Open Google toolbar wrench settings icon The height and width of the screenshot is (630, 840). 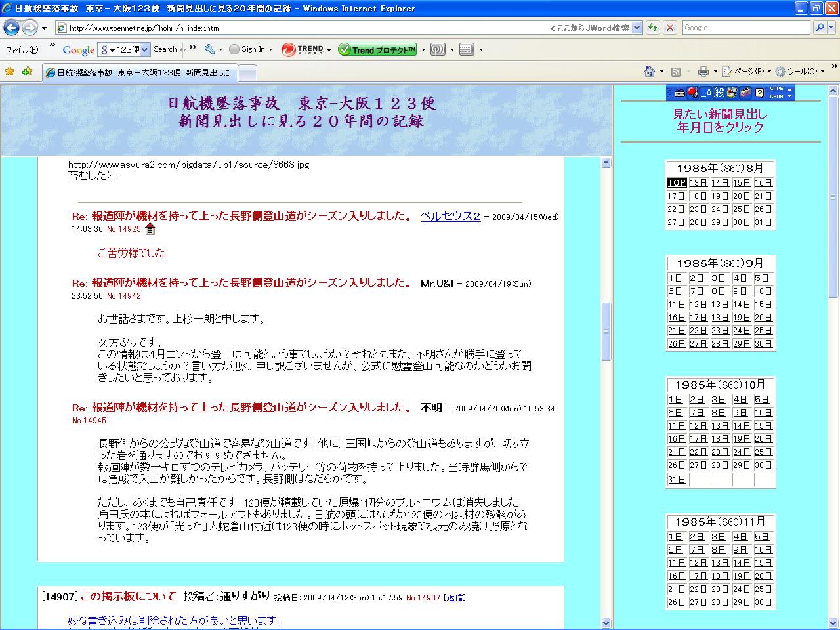(209, 49)
